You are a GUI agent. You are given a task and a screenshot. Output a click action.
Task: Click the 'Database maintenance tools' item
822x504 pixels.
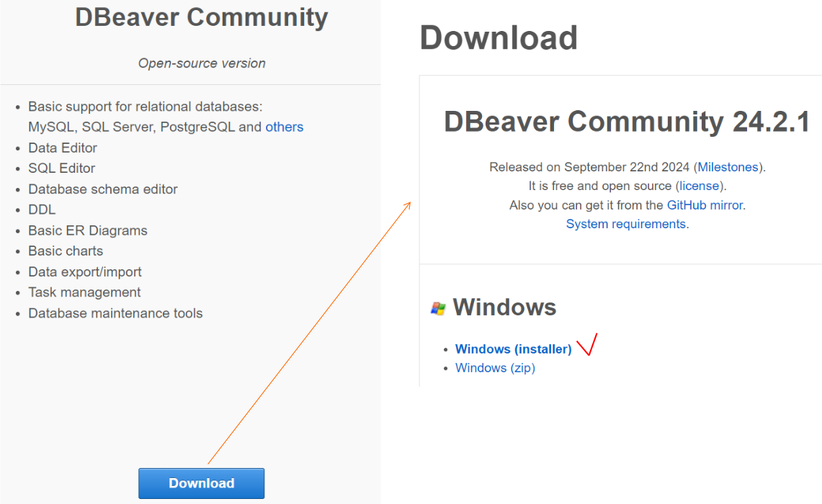(x=115, y=313)
